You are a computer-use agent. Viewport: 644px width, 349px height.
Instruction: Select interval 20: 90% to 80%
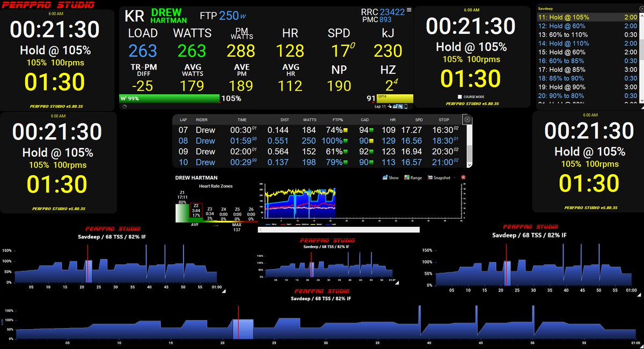(x=587, y=96)
